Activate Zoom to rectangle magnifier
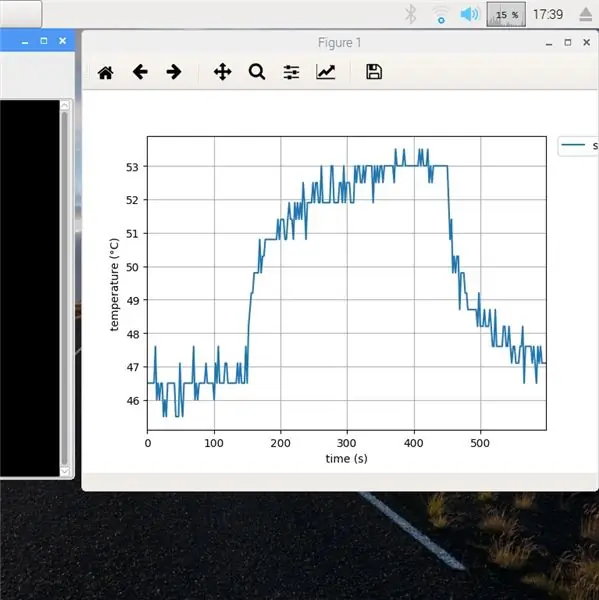Image resolution: width=599 pixels, height=600 pixels. [257, 72]
